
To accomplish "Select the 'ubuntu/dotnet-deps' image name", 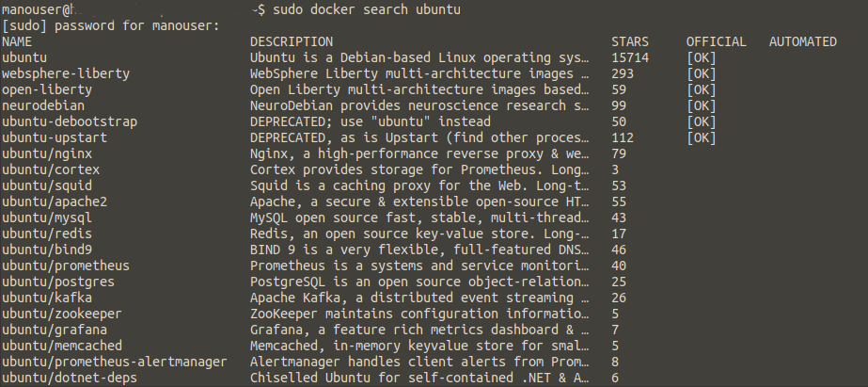I will pyautogui.click(x=70, y=379).
